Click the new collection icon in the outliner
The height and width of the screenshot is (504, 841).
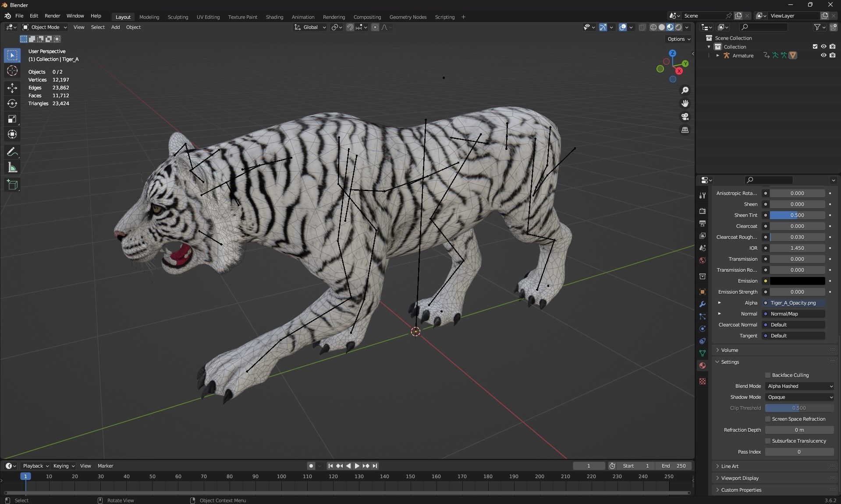coord(834,27)
